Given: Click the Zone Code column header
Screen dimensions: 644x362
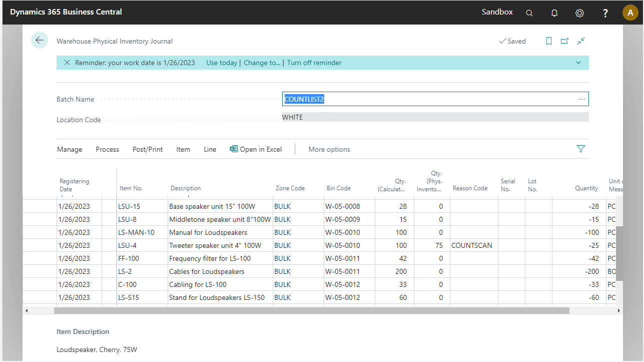Looking at the screenshot, I should (290, 188).
